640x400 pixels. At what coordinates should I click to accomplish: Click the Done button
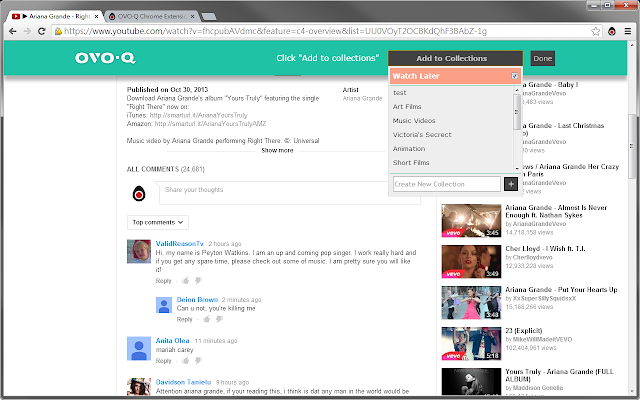coord(542,58)
